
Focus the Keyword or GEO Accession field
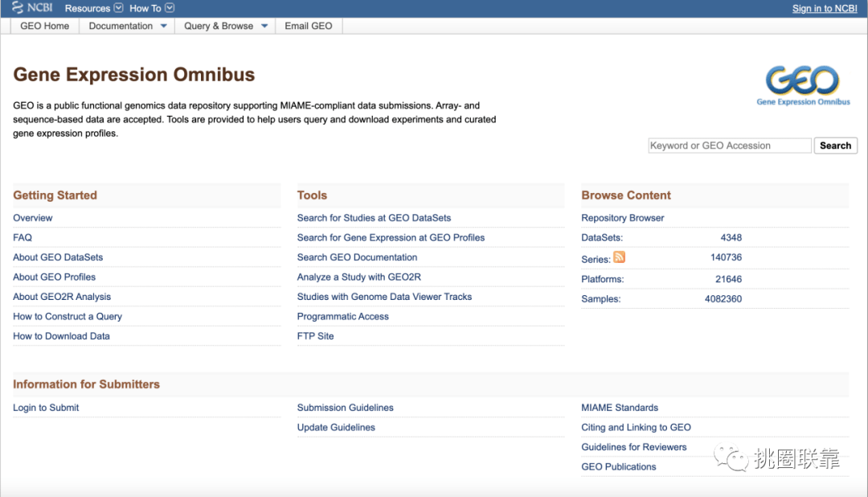click(730, 146)
